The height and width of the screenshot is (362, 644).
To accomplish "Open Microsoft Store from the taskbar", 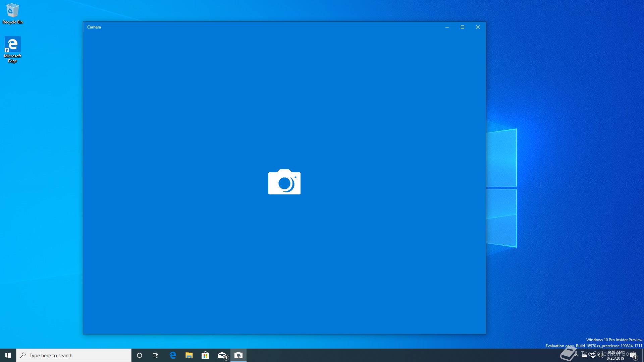I will (x=205, y=355).
